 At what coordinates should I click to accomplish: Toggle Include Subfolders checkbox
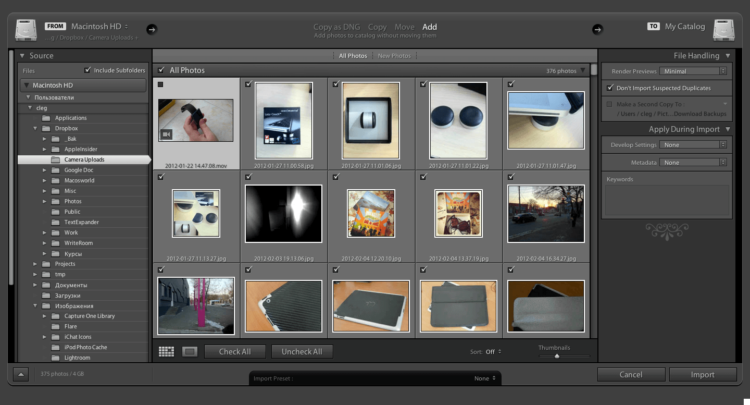(x=88, y=70)
